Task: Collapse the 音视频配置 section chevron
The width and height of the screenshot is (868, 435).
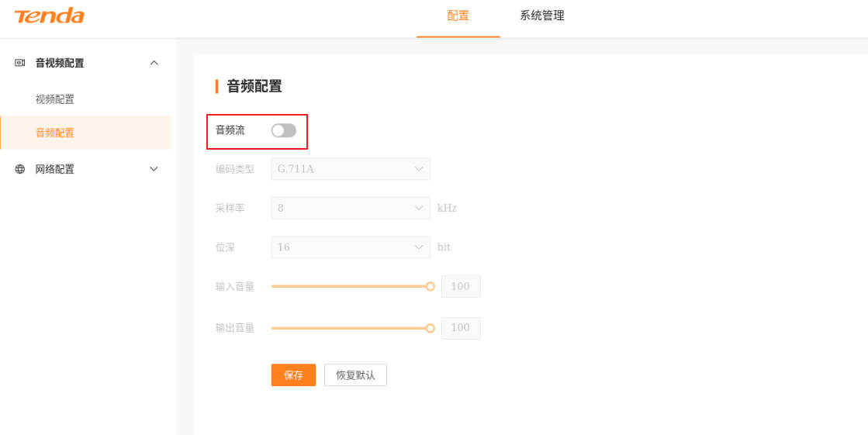Action: coord(154,63)
